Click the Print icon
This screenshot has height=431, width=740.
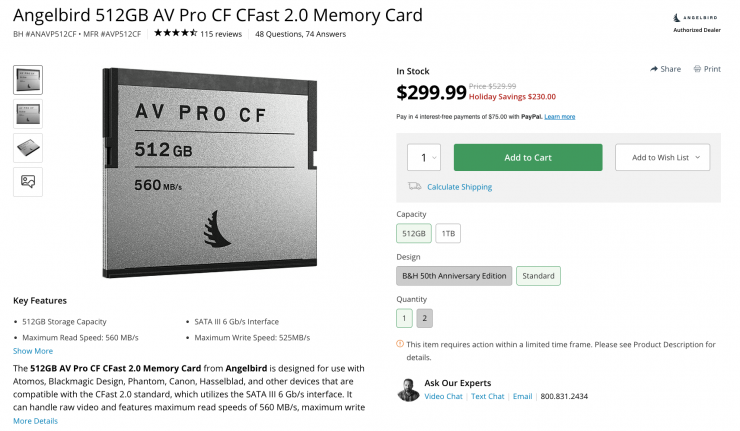point(697,69)
